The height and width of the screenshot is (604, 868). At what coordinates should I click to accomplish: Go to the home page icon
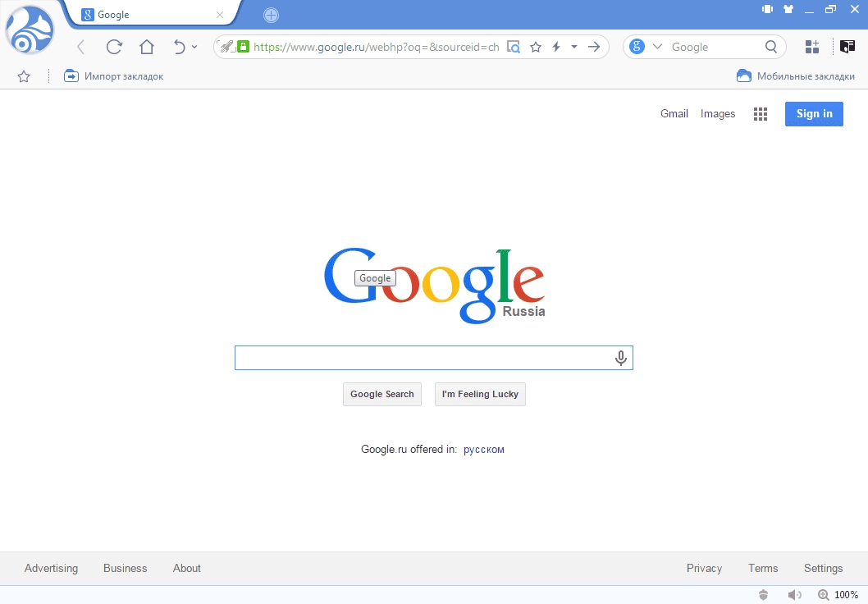click(147, 47)
